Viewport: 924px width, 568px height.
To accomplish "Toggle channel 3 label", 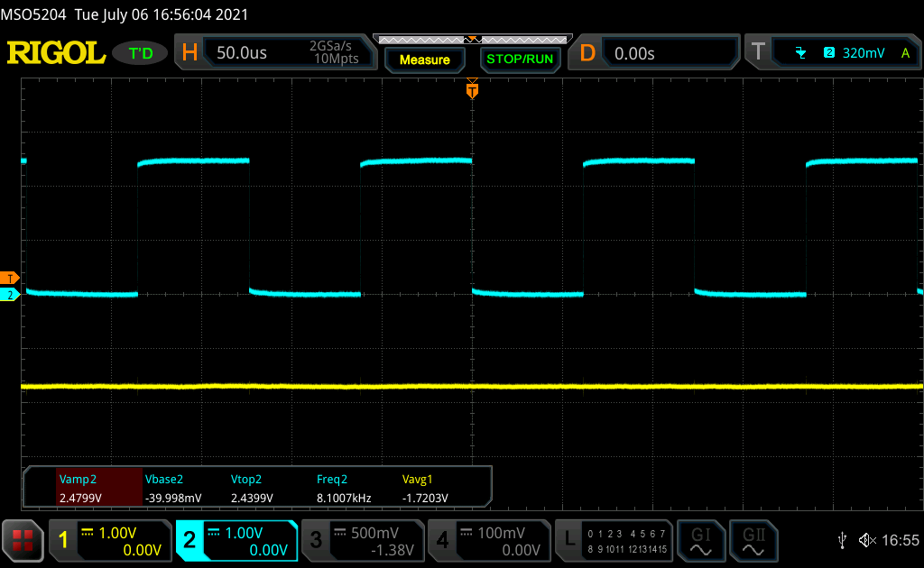I will point(316,540).
